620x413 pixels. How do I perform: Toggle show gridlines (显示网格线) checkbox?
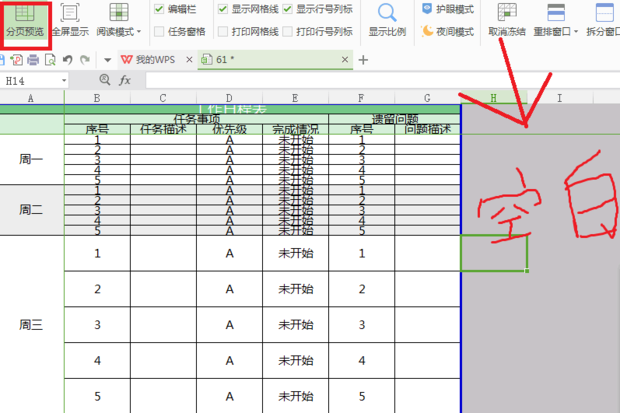pyautogui.click(x=223, y=9)
